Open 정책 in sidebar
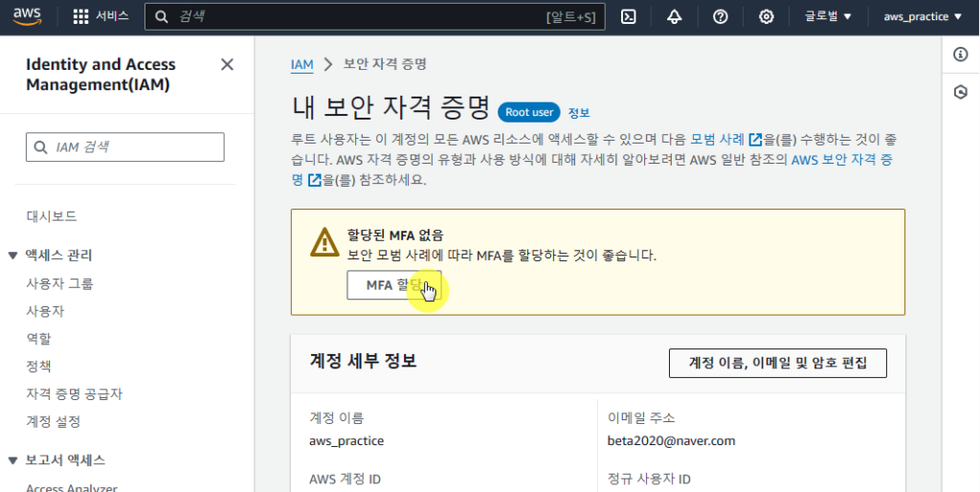This screenshot has width=980, height=492. coord(38,367)
